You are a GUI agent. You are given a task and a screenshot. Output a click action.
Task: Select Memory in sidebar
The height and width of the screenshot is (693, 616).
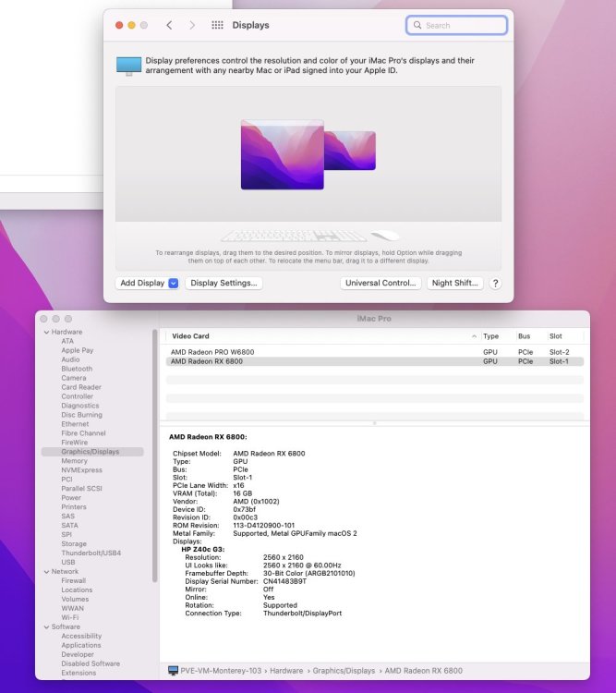point(74,461)
